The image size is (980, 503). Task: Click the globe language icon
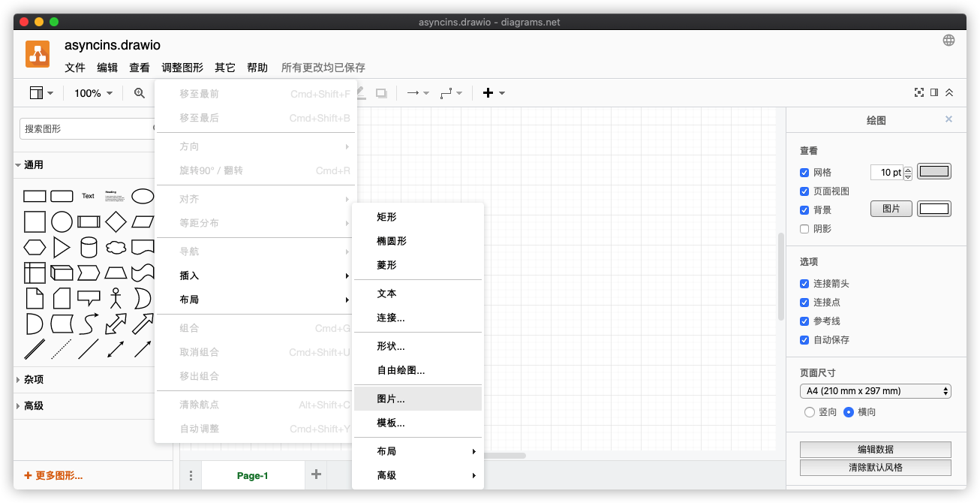tap(948, 41)
